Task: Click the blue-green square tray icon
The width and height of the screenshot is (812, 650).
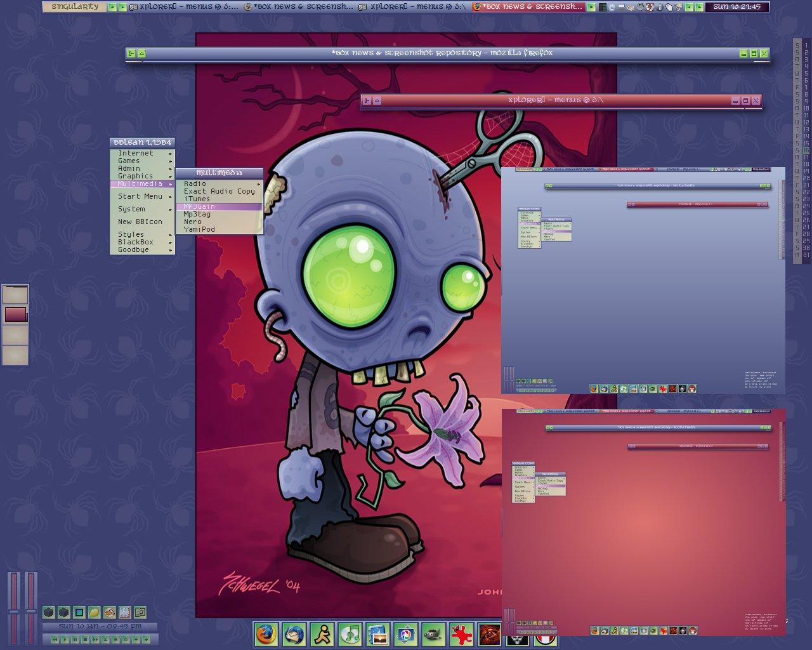Action: [x=79, y=613]
